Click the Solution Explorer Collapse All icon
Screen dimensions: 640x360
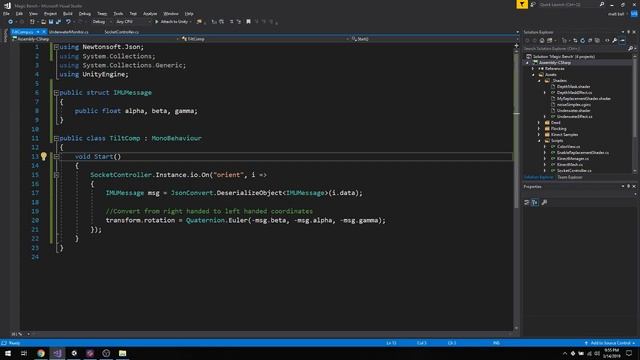590,40
